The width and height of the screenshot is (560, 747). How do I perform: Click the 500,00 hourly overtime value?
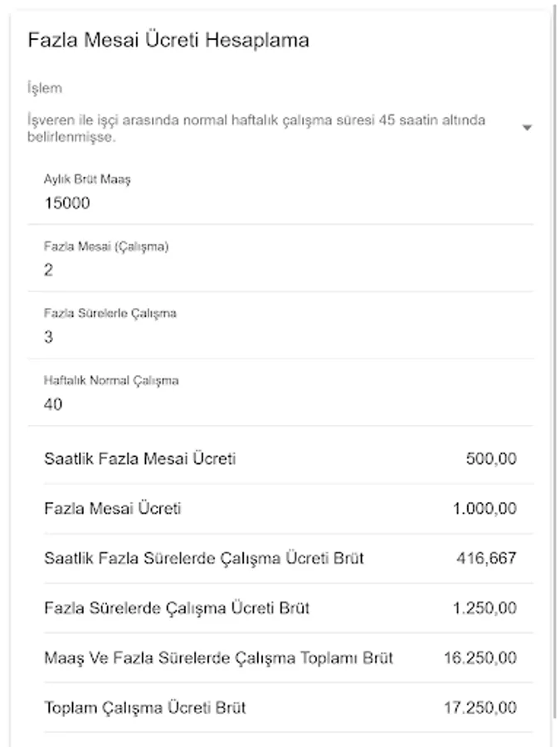coord(491,458)
